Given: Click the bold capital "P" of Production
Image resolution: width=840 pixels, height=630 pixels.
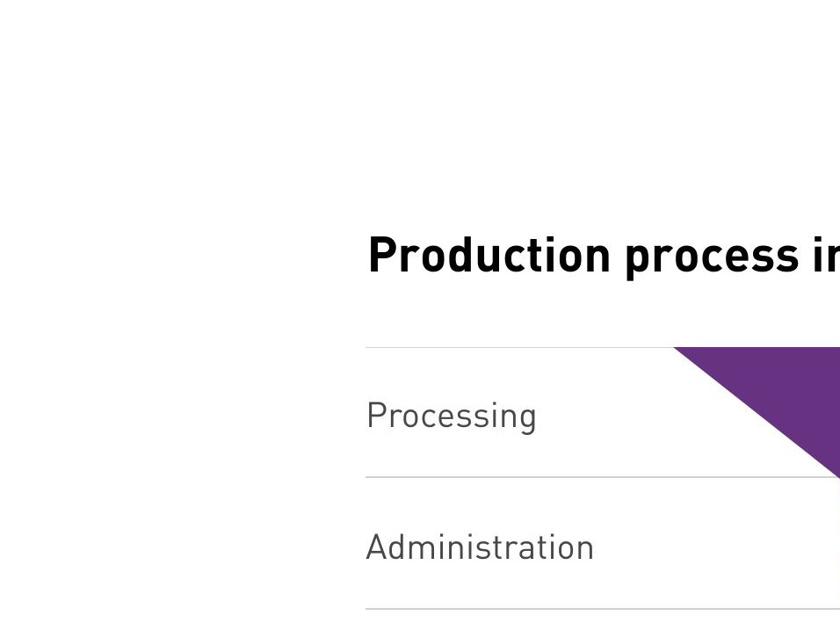Looking at the screenshot, I should [380, 255].
